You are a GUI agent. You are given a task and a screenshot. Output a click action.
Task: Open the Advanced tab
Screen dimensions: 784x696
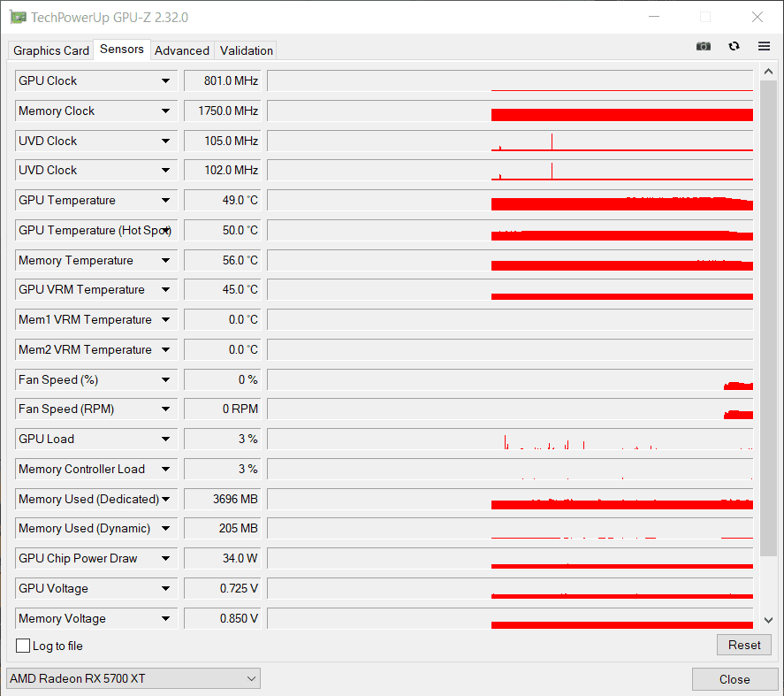coord(182,50)
